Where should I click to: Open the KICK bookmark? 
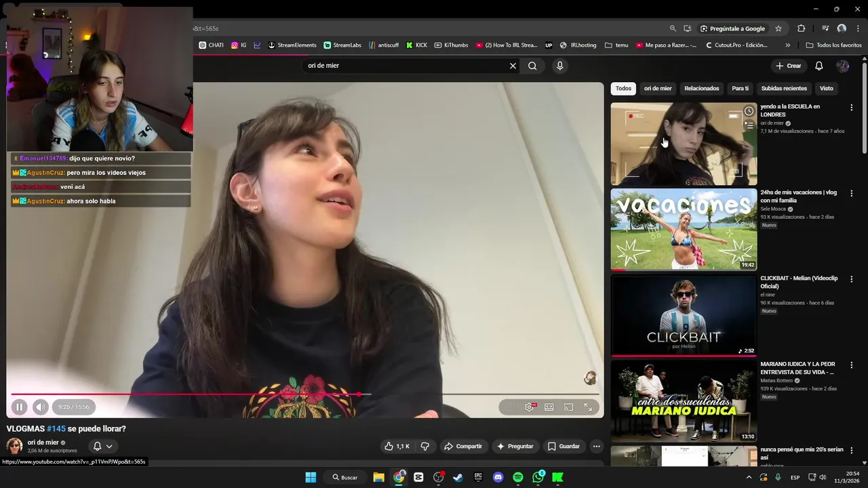coord(416,45)
